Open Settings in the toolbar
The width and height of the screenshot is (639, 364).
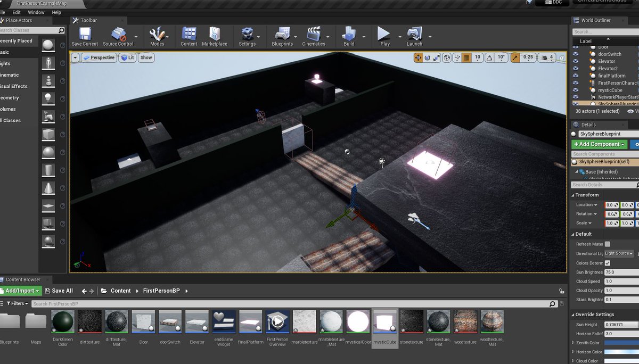(x=247, y=36)
